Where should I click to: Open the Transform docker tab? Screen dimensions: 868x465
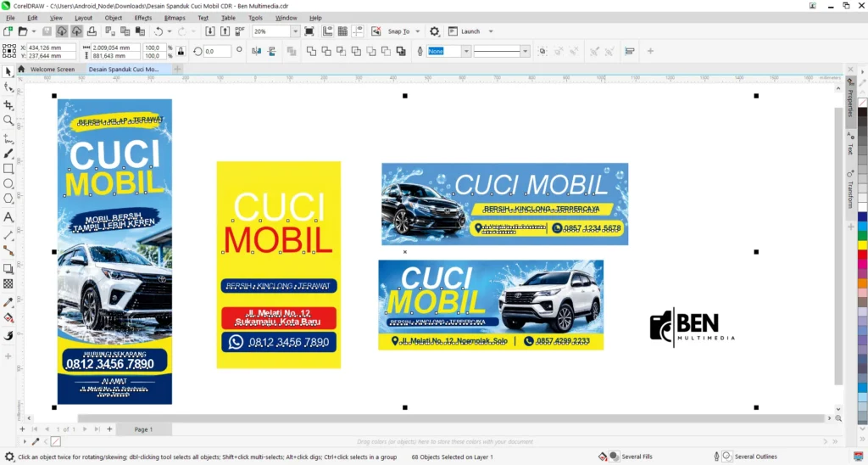(x=851, y=191)
